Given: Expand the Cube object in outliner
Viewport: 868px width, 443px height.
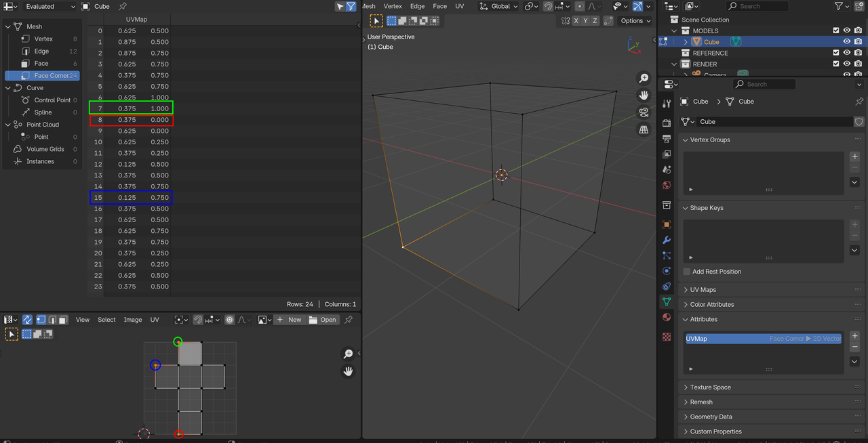Looking at the screenshot, I should tap(686, 42).
